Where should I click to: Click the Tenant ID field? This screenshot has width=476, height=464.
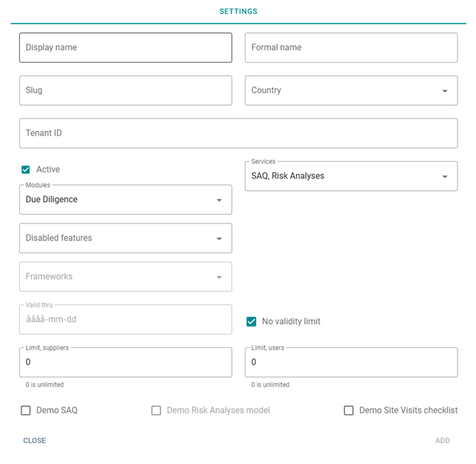tap(238, 133)
